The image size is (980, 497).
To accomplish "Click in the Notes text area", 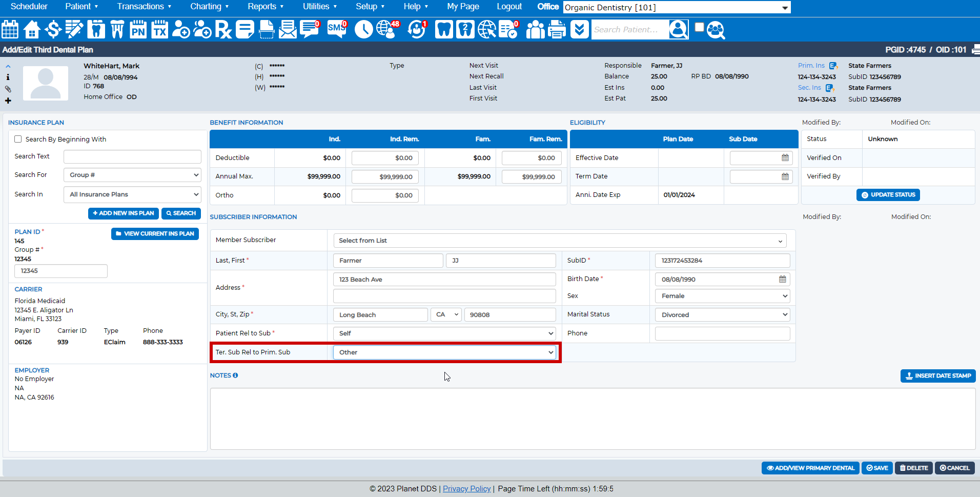I will [x=593, y=419].
